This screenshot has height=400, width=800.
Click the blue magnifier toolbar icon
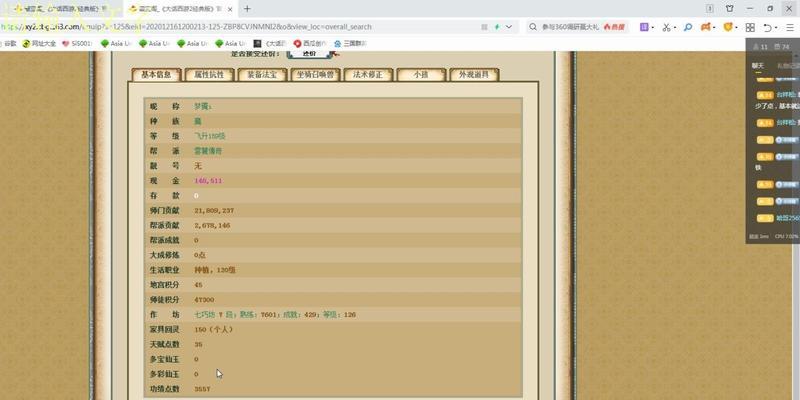point(689,27)
